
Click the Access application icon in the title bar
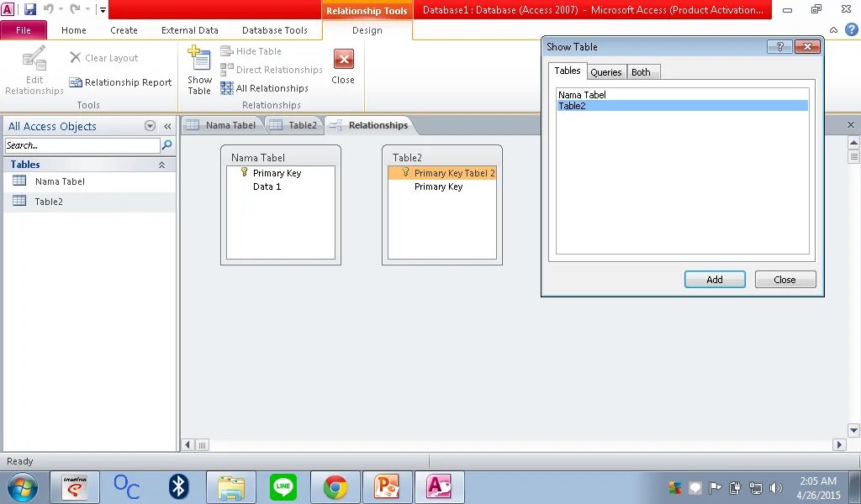pos(8,8)
